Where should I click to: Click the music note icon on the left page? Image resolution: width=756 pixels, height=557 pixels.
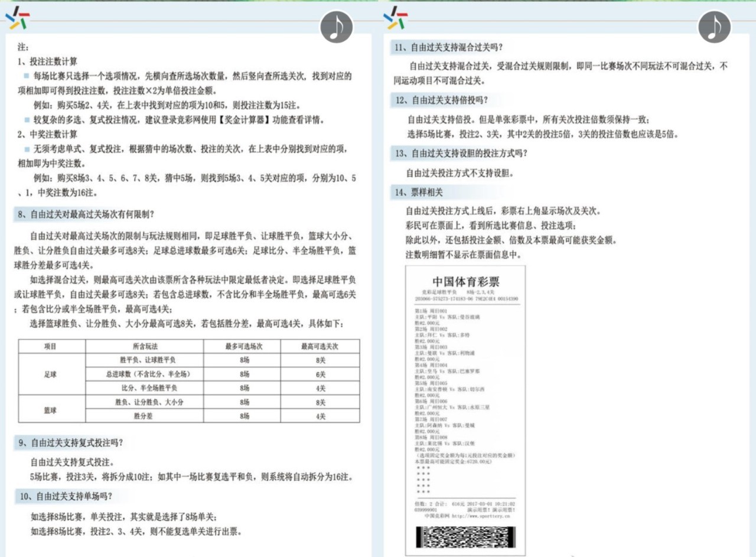pos(336,27)
